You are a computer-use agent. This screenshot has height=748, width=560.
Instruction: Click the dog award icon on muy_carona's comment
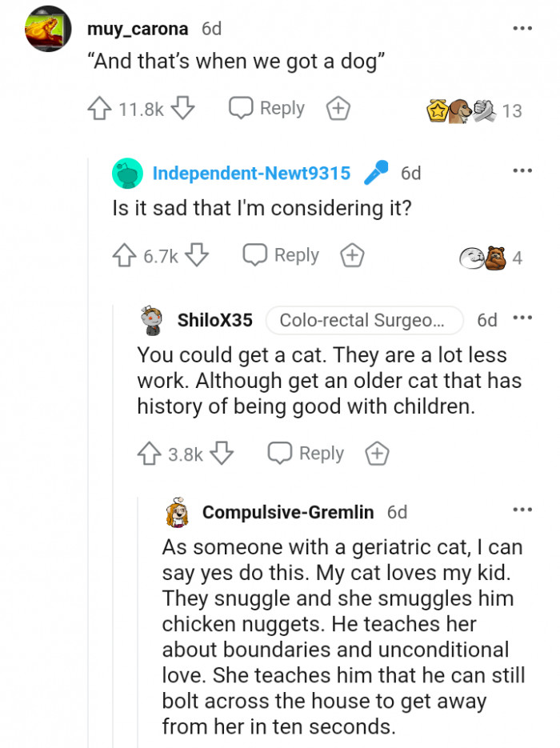tap(458, 107)
